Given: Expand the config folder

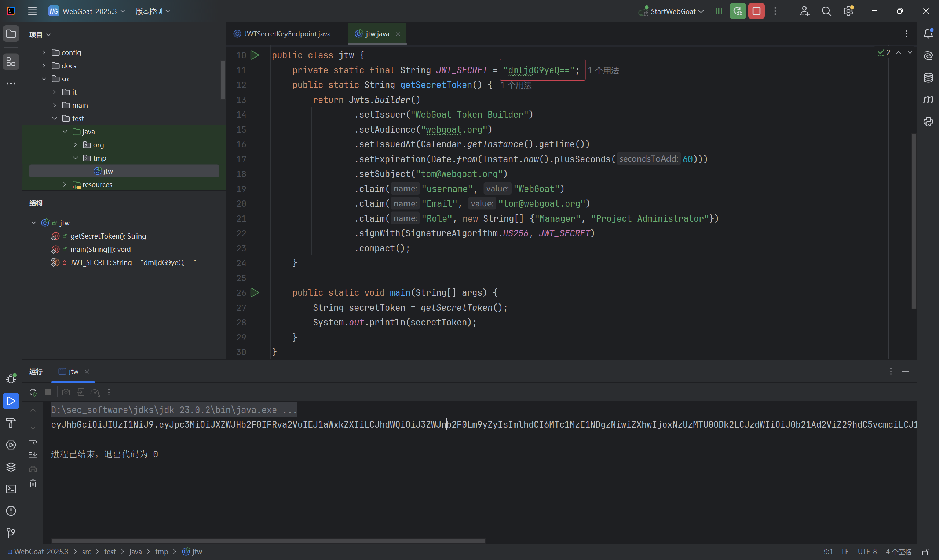Looking at the screenshot, I should 44,52.
